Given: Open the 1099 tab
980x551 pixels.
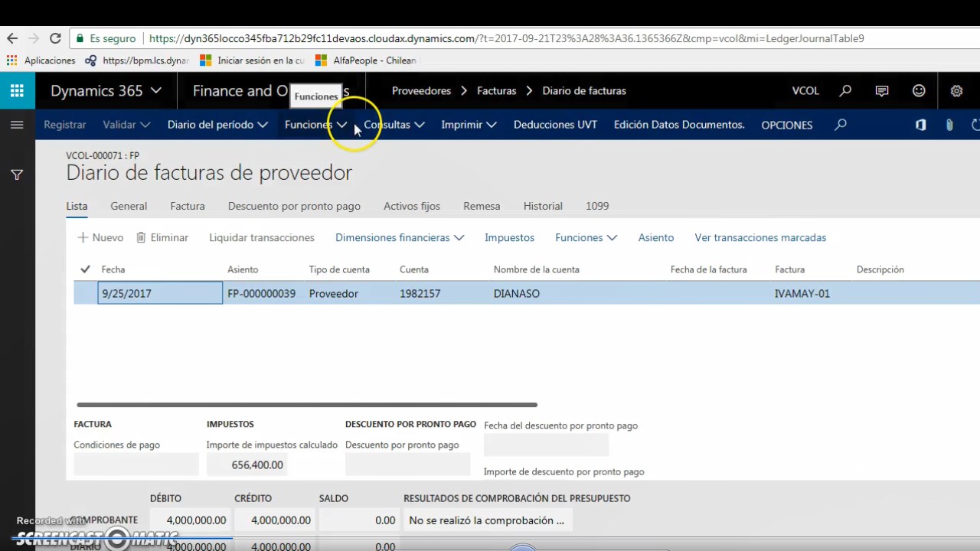Looking at the screenshot, I should (x=597, y=206).
